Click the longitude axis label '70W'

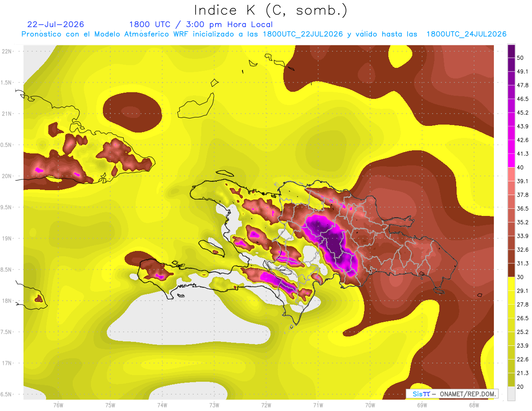tap(370, 405)
